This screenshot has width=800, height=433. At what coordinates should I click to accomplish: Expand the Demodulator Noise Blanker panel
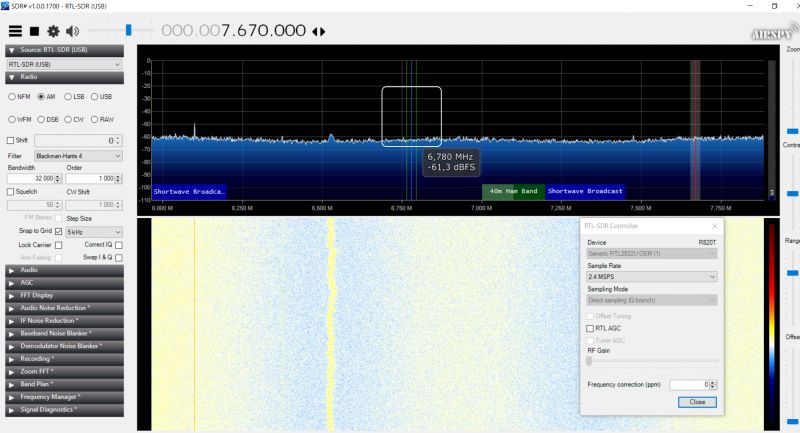coord(64,346)
